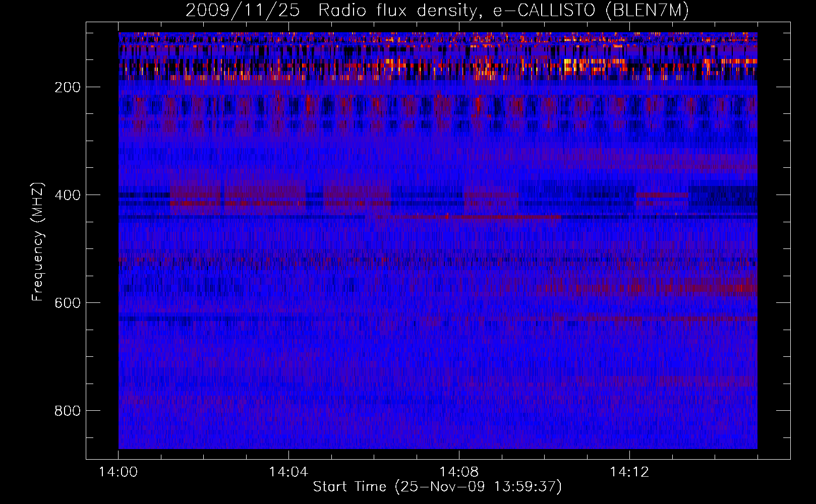The image size is (816, 504).
Task: Click the '14:00' time tick label
Action: coord(119,472)
